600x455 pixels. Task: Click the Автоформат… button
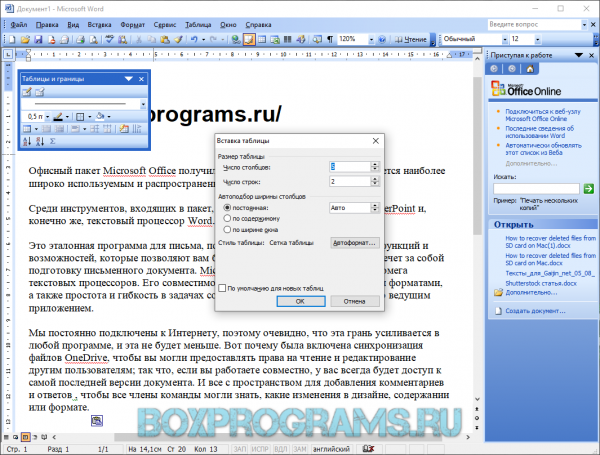point(355,243)
